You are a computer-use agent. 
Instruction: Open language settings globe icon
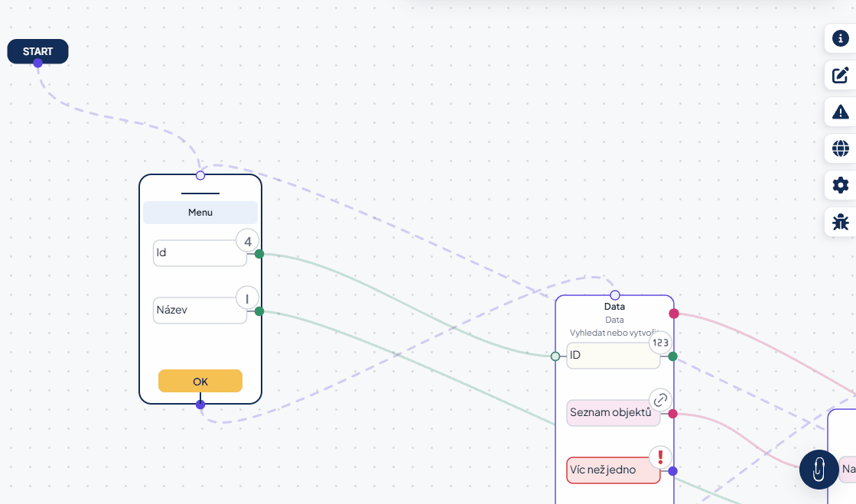(x=840, y=148)
